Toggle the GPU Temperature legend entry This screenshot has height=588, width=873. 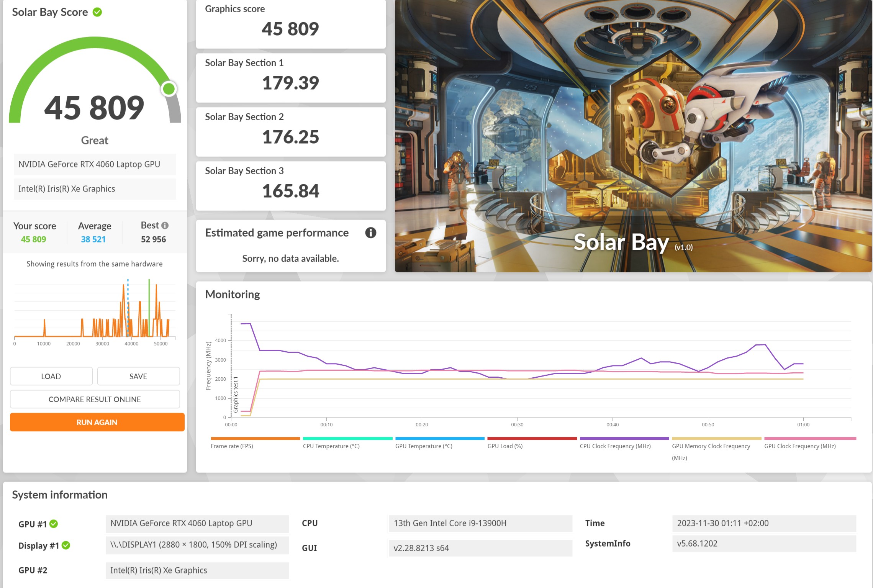click(424, 446)
